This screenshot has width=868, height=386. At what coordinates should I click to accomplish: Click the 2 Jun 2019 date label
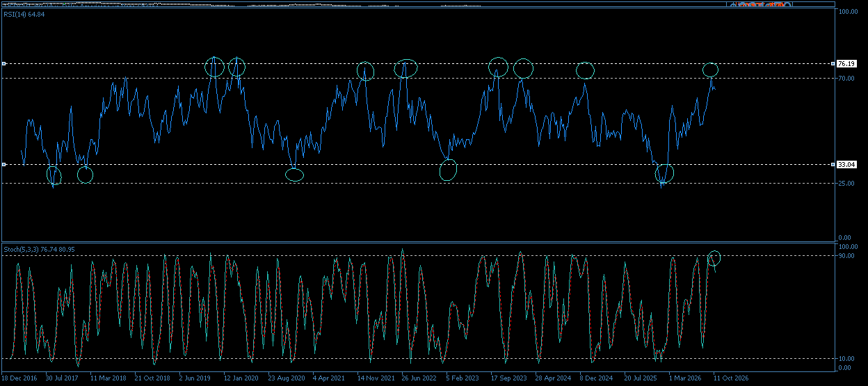pos(196,378)
